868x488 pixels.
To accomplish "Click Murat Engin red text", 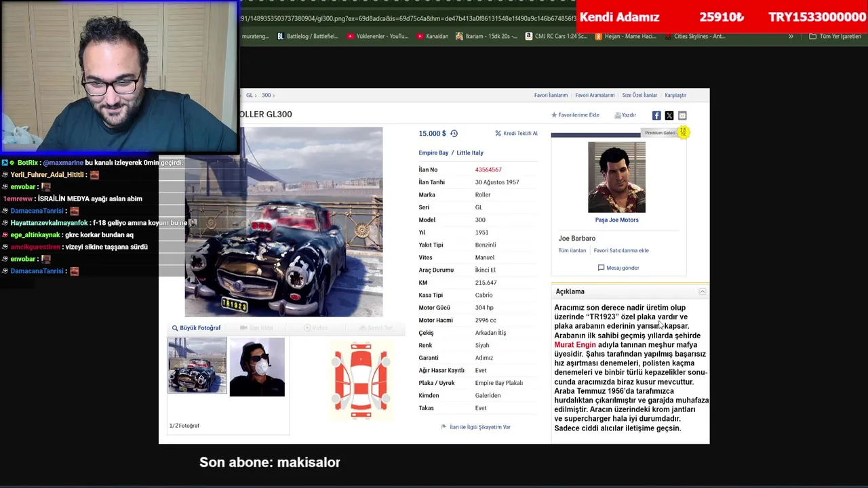I will click(575, 345).
